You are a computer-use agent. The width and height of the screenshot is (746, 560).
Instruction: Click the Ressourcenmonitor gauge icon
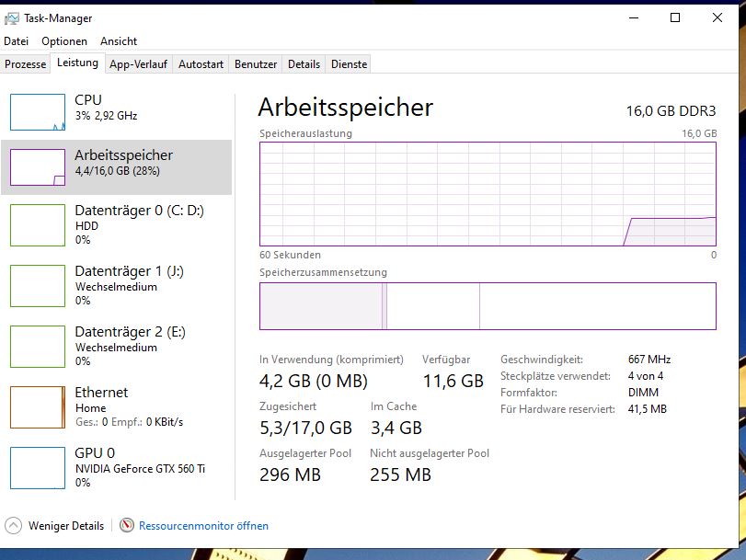(x=127, y=525)
